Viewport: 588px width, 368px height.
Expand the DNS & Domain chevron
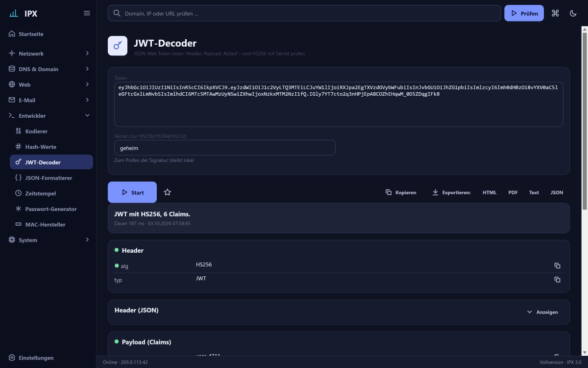tap(87, 69)
